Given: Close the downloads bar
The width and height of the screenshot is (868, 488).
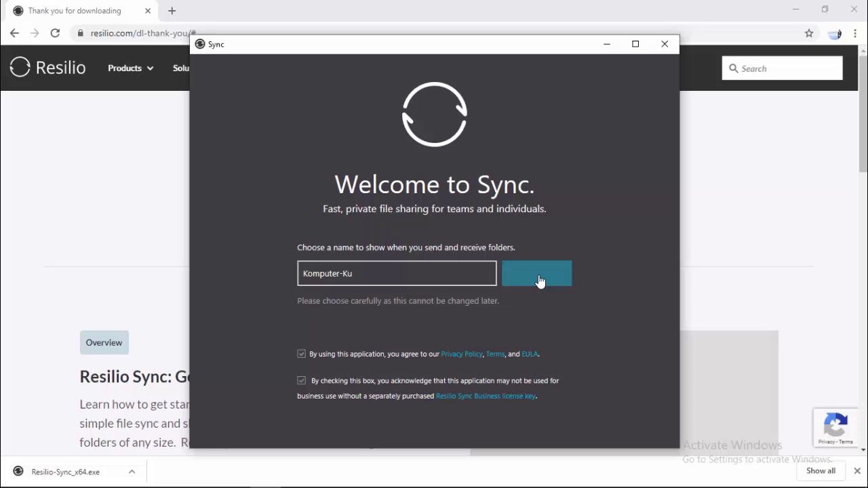Looking at the screenshot, I should click(857, 471).
